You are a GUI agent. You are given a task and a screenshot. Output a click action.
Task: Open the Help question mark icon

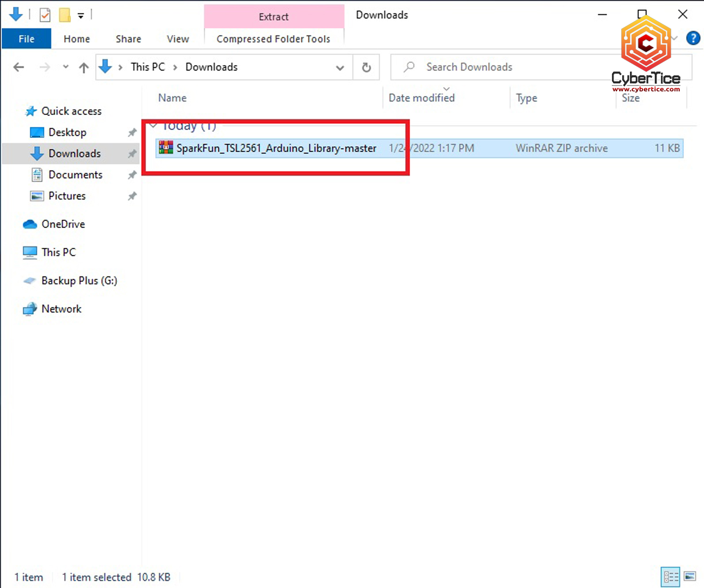tap(693, 38)
